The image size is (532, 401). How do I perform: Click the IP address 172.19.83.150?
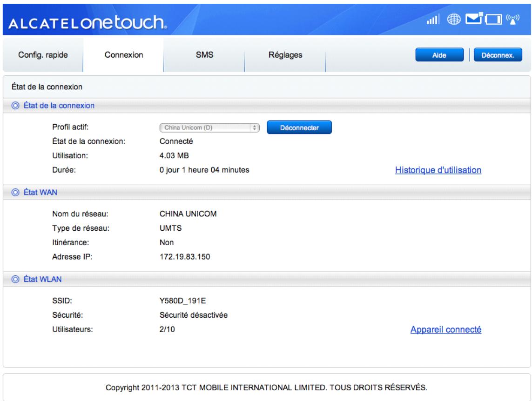pos(185,257)
